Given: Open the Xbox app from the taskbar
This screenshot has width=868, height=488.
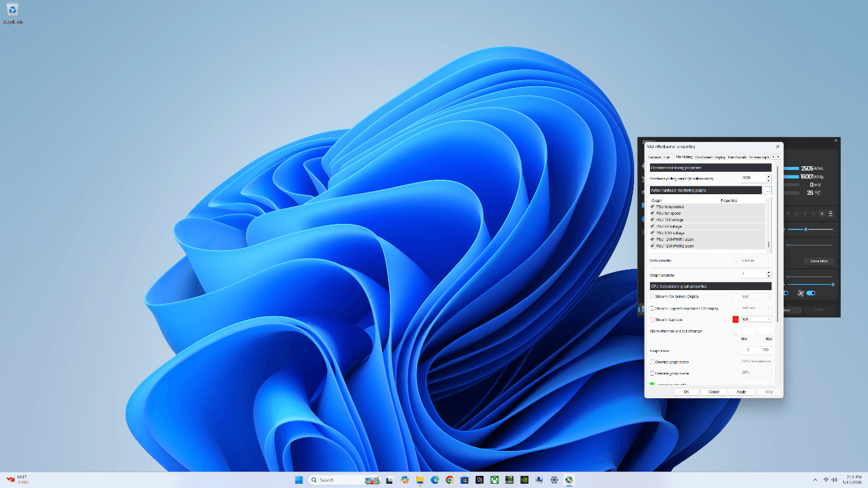Looking at the screenshot, I should [x=494, y=480].
